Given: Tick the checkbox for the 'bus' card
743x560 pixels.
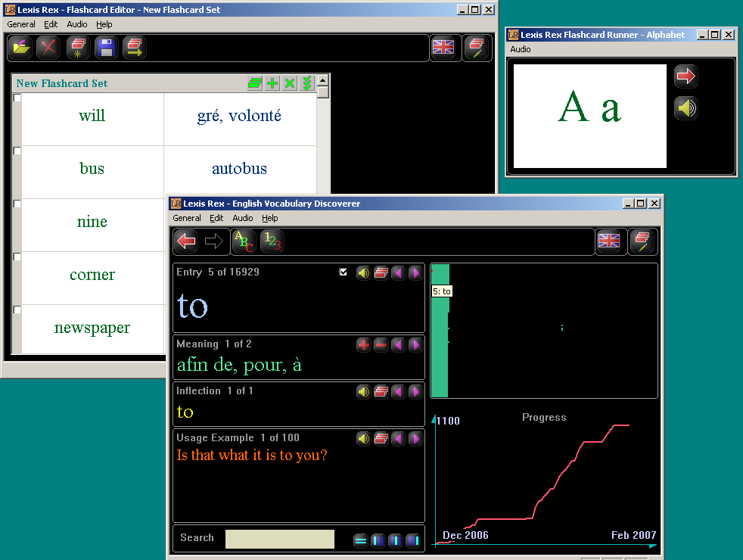Looking at the screenshot, I should pyautogui.click(x=17, y=151).
